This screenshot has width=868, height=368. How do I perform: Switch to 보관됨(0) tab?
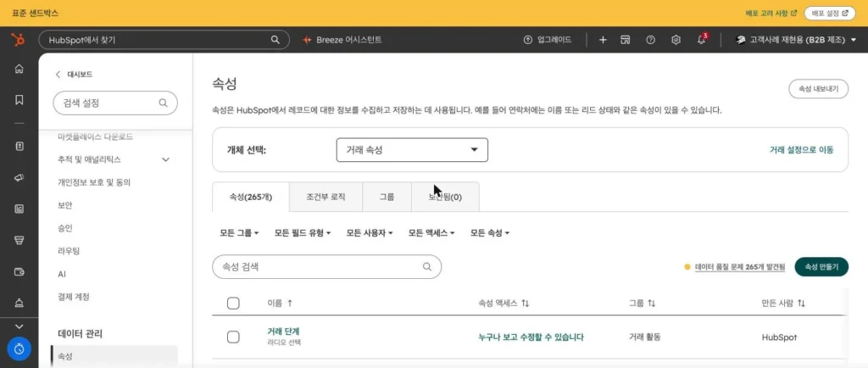pyautogui.click(x=445, y=197)
